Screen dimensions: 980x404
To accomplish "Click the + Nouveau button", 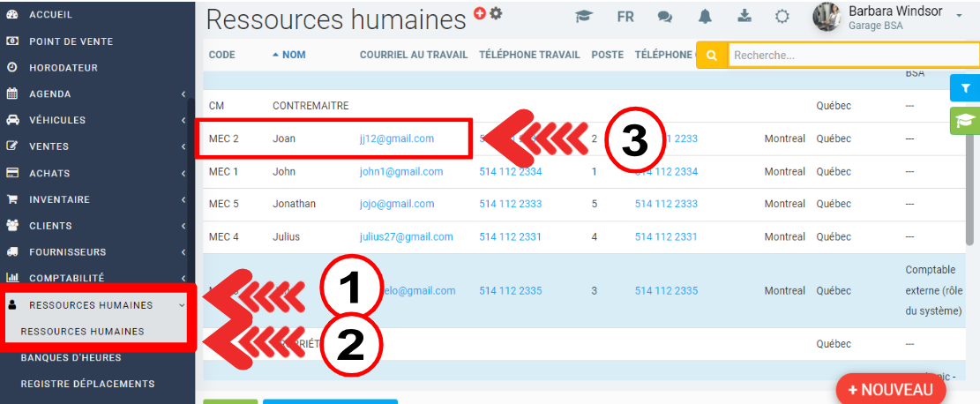I will [890, 389].
